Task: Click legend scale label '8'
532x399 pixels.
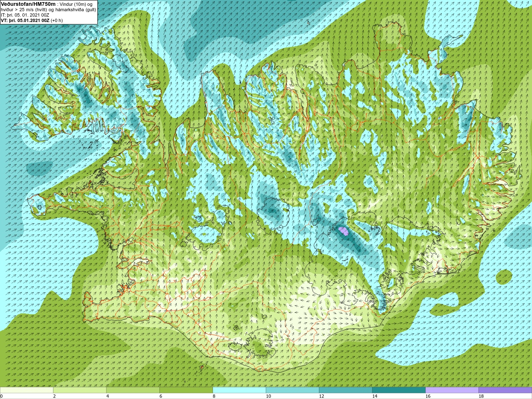Action: pos(214,397)
